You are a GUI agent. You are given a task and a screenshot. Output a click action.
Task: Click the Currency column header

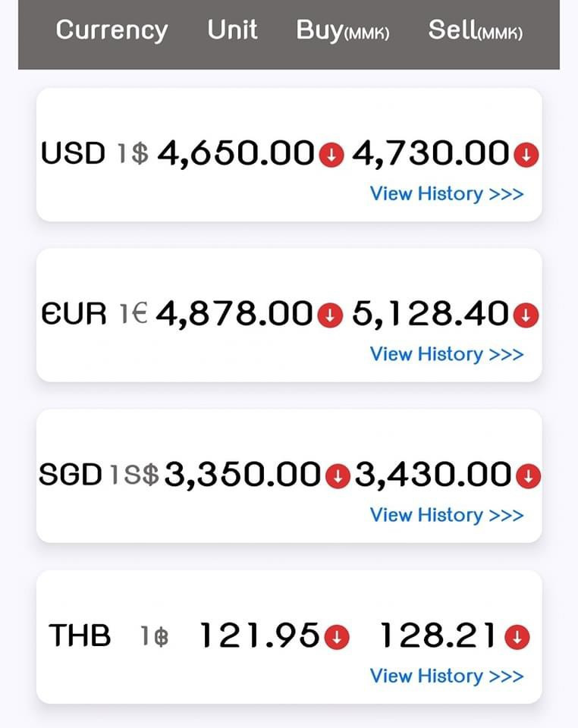[x=112, y=30]
